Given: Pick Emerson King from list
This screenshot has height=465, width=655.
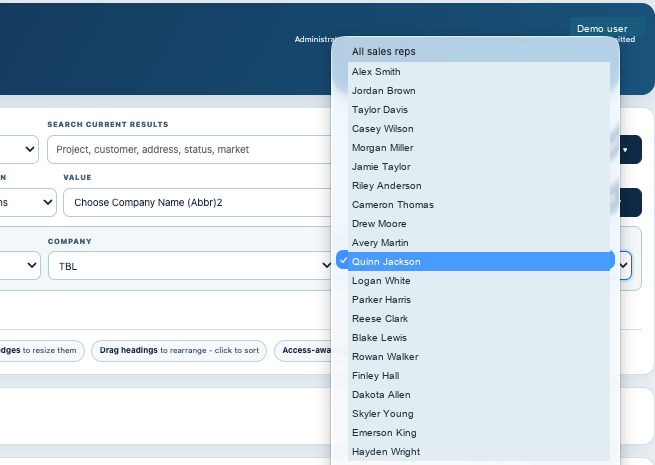Looking at the screenshot, I should [479, 433].
